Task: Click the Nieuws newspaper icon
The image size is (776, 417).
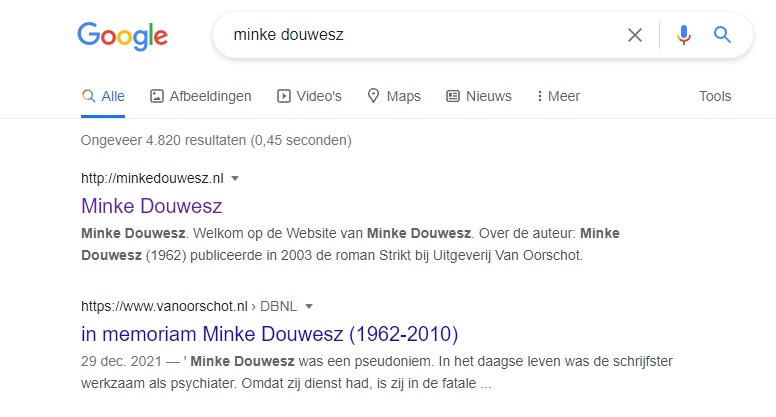Action: pos(453,96)
